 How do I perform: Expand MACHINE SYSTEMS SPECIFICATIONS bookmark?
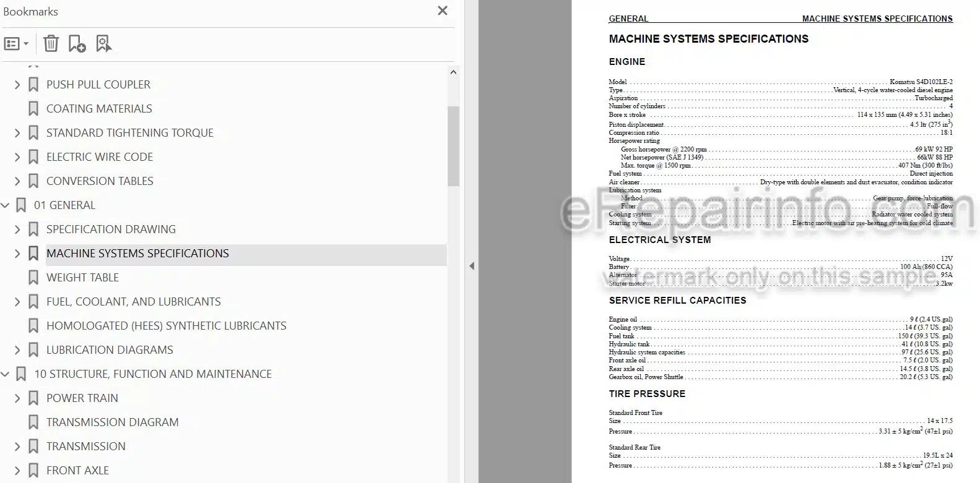(x=17, y=254)
